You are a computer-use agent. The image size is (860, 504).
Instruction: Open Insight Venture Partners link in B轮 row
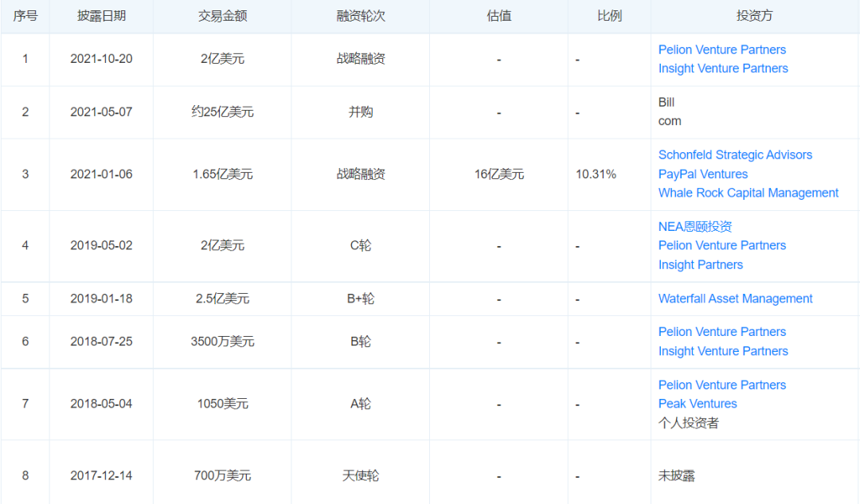pyautogui.click(x=723, y=352)
